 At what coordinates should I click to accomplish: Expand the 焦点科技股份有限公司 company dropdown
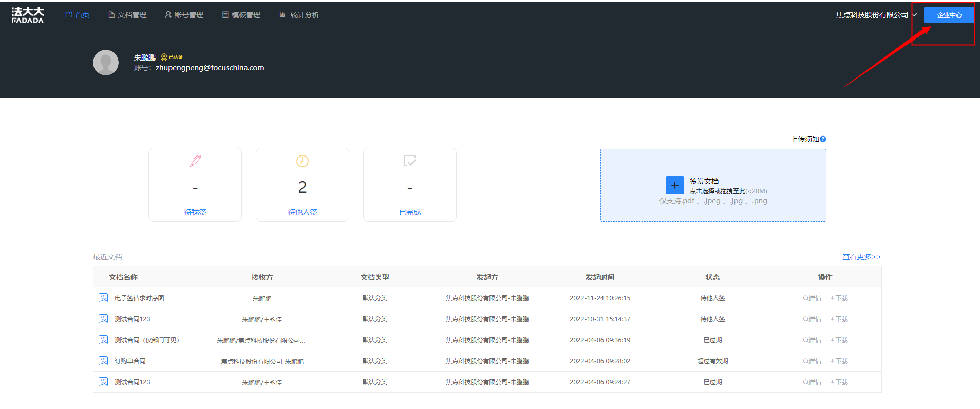coord(876,15)
